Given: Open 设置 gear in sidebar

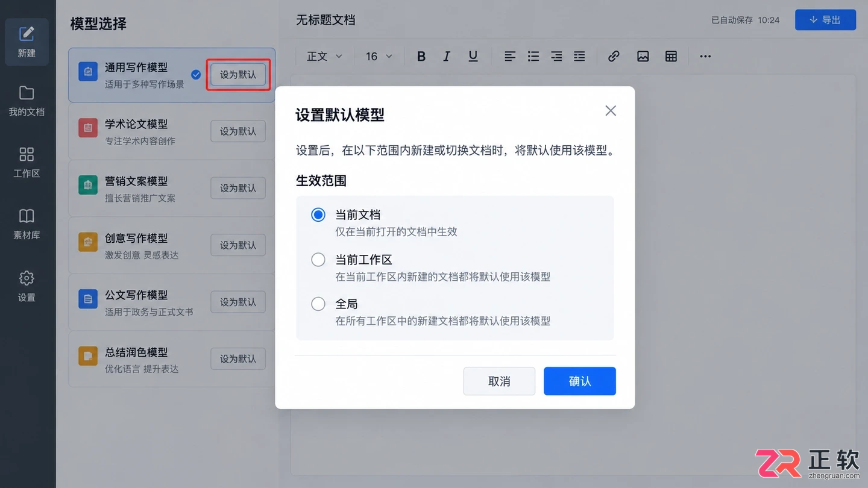Looking at the screenshot, I should point(27,286).
